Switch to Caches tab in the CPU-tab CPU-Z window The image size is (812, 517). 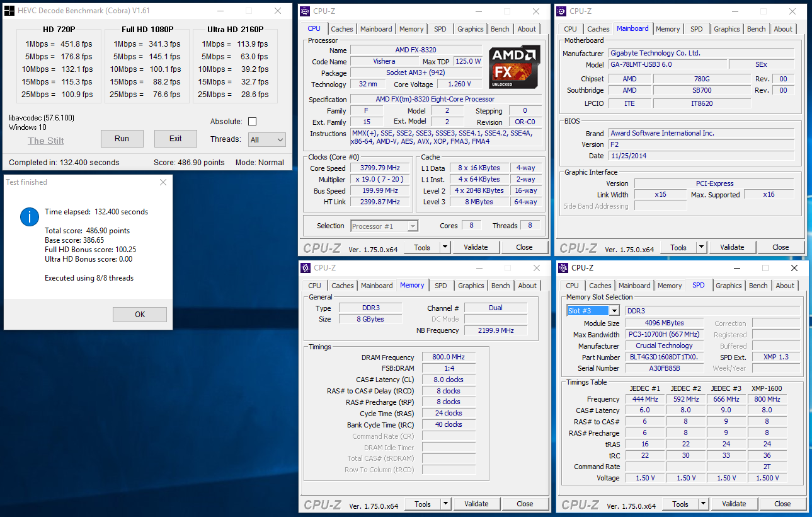pos(342,29)
